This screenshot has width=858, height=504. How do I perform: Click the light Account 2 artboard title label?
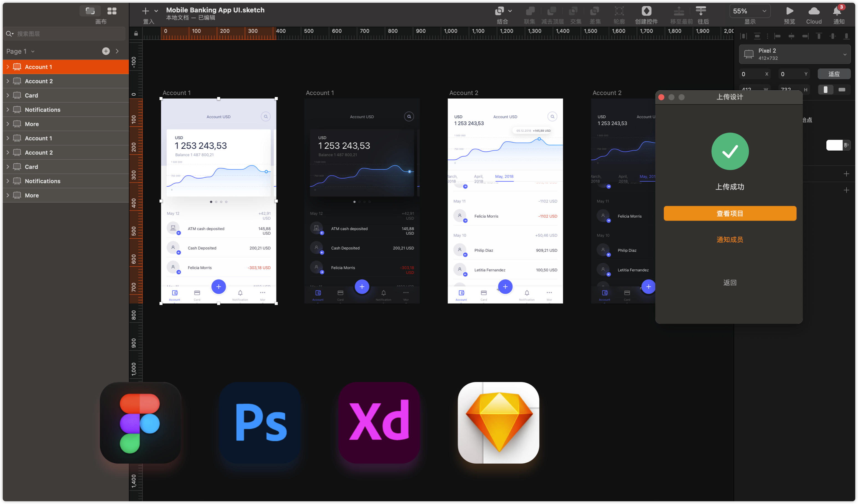463,93
